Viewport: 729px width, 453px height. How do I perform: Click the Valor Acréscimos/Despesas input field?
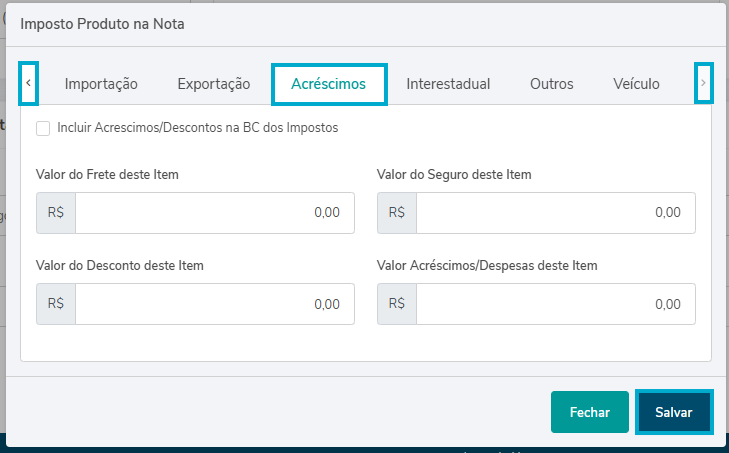555,304
